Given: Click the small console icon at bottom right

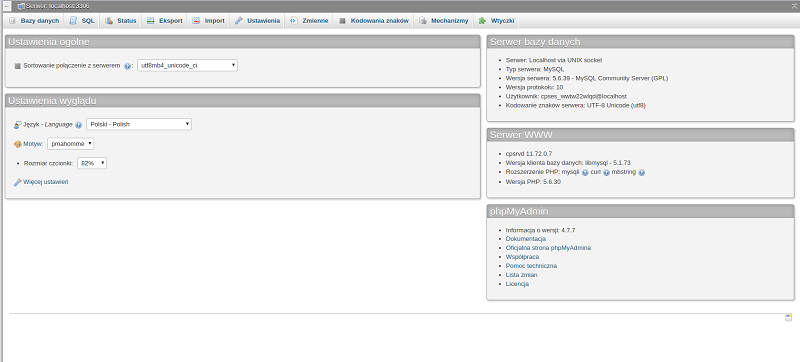Looking at the screenshot, I should tap(788, 318).
